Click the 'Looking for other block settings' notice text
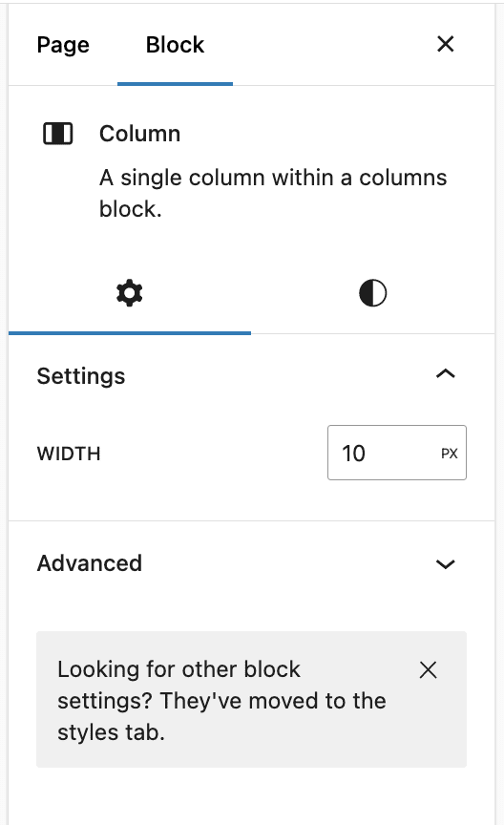 pyautogui.click(x=221, y=700)
